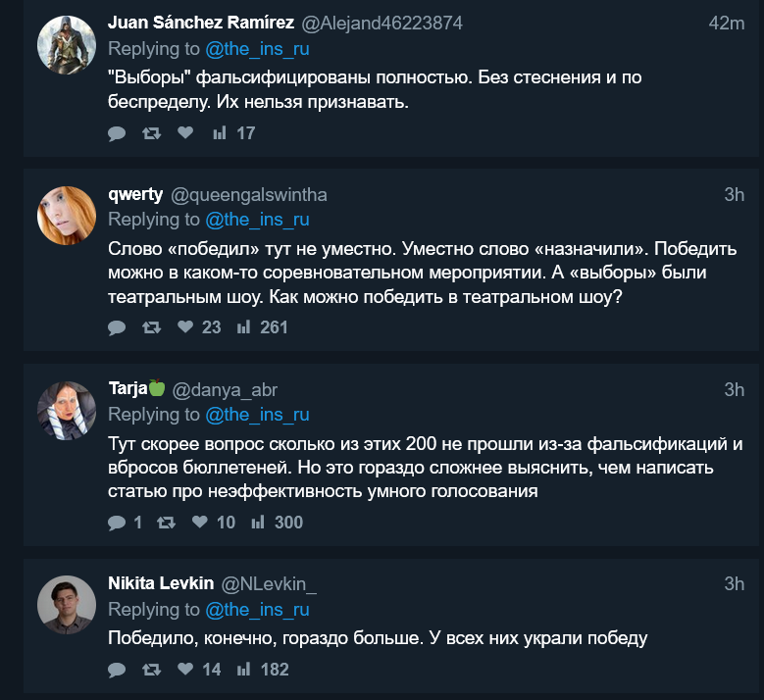
Task: Open @the_ins_ru link in qwerty's reply
Action: [x=257, y=220]
